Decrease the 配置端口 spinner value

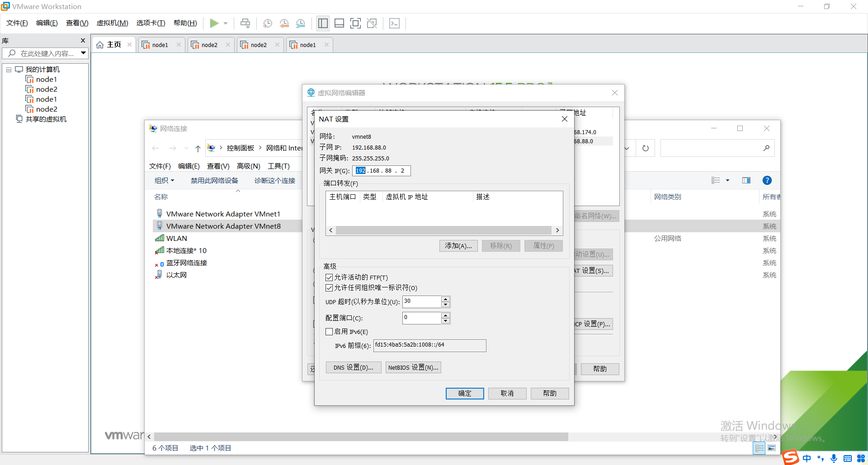click(446, 321)
